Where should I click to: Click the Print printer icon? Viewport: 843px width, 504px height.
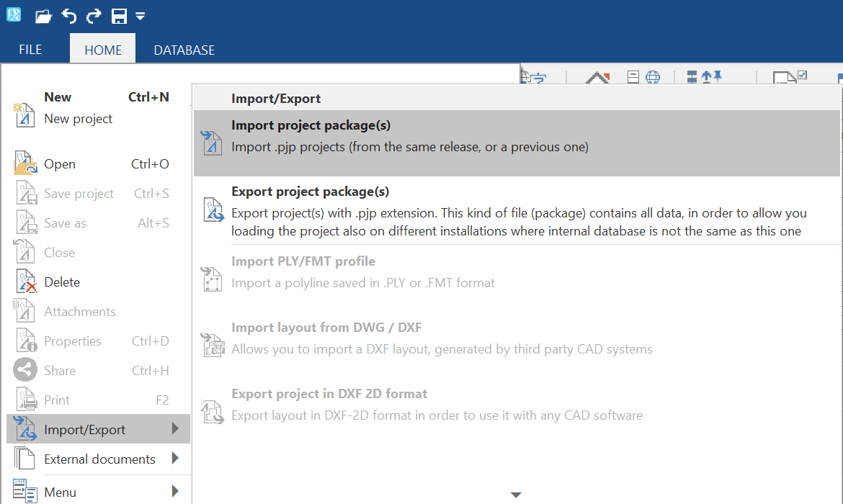26,399
